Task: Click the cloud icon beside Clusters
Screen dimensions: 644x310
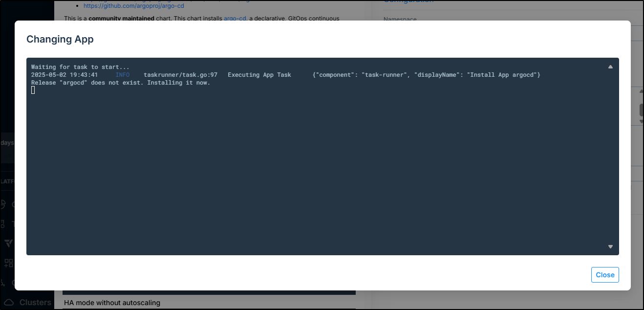Action: pyautogui.click(x=9, y=303)
